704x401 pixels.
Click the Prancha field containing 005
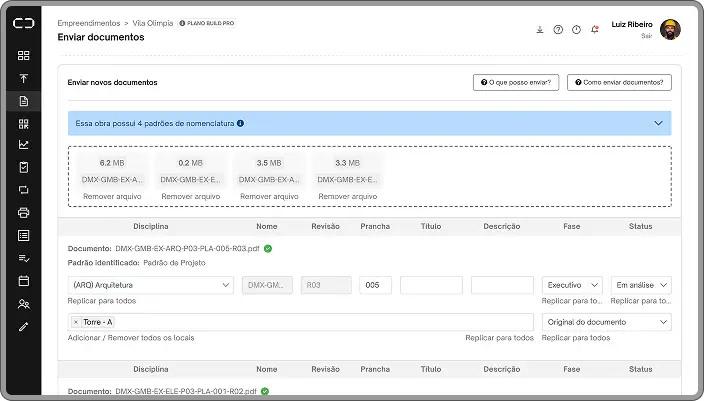[x=375, y=285]
